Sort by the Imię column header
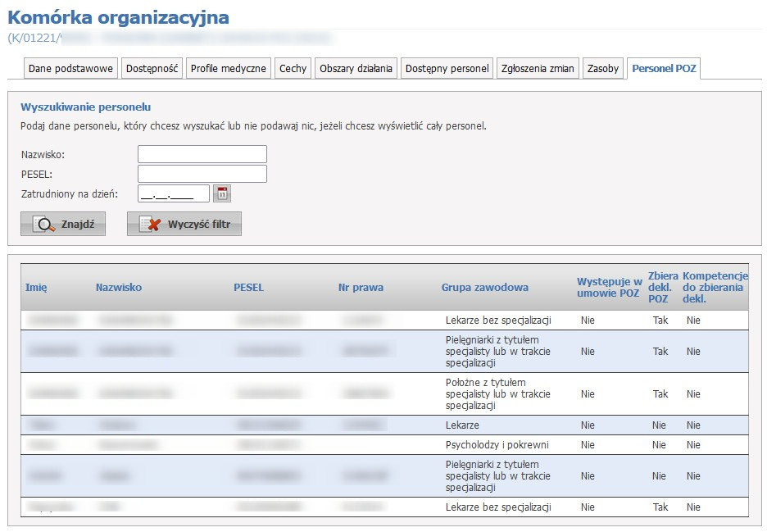767x532 pixels. pyautogui.click(x=36, y=287)
